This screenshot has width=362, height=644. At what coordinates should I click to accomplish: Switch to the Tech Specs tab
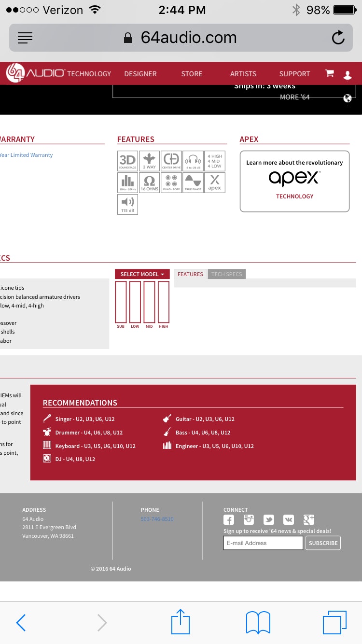coord(226,274)
